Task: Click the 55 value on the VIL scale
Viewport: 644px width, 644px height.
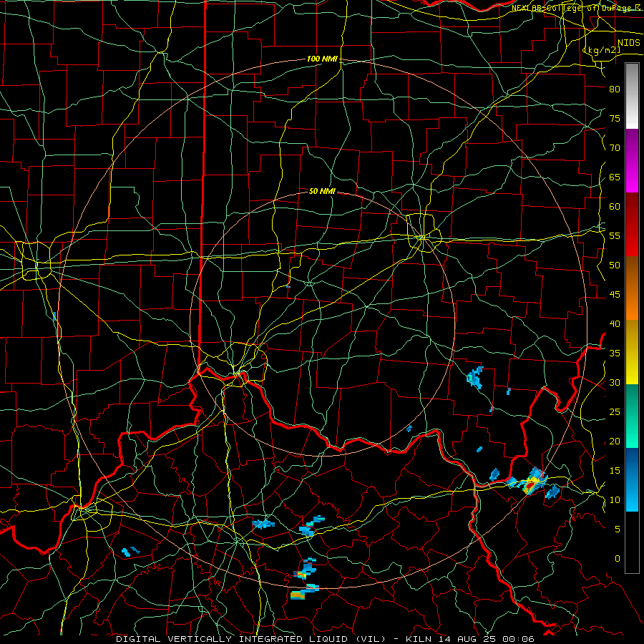Action: 615,236
